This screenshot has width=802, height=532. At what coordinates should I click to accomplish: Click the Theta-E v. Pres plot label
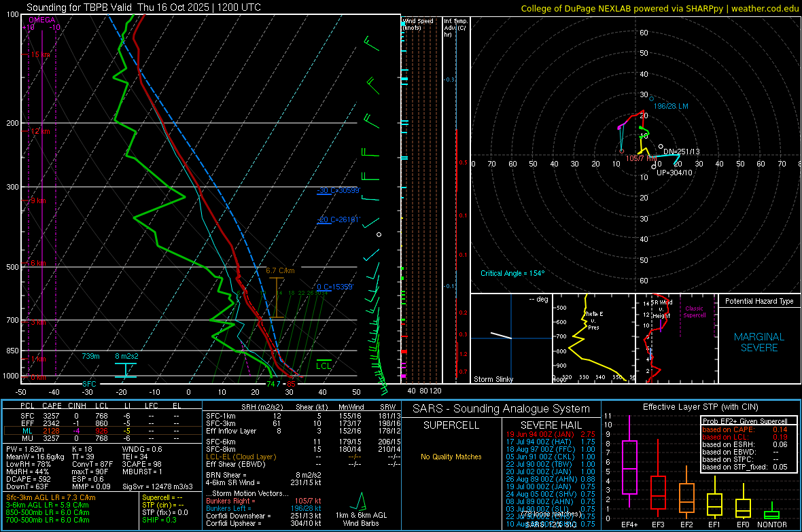pyautogui.click(x=594, y=320)
